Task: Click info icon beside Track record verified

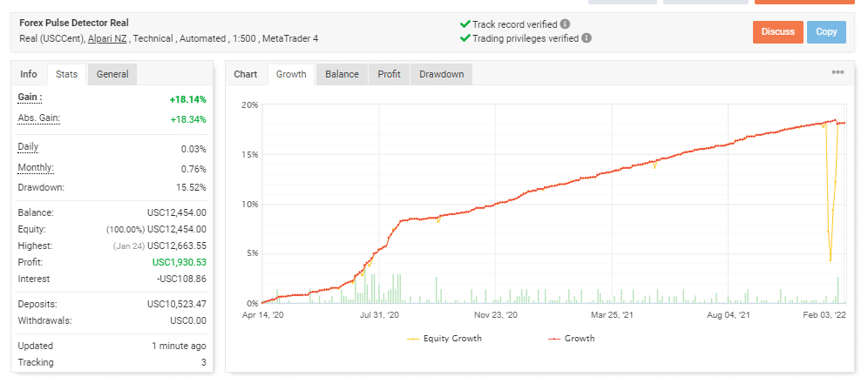Action: click(x=566, y=24)
